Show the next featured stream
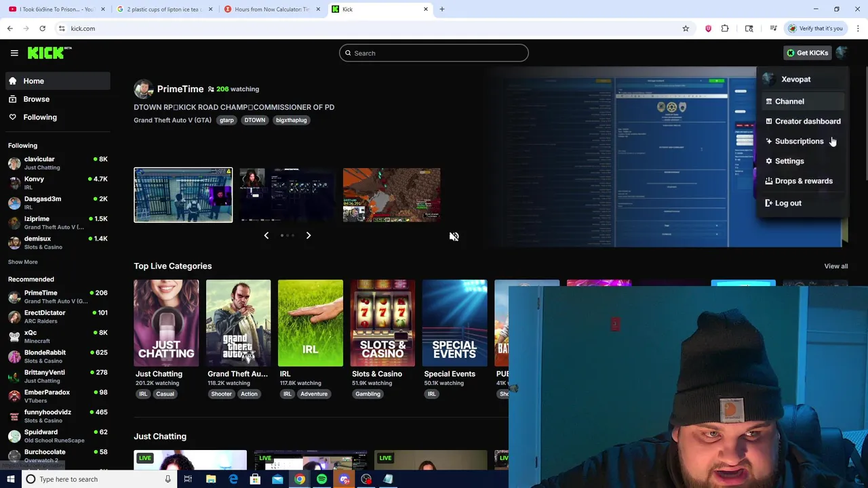868x488 pixels. [x=309, y=235]
